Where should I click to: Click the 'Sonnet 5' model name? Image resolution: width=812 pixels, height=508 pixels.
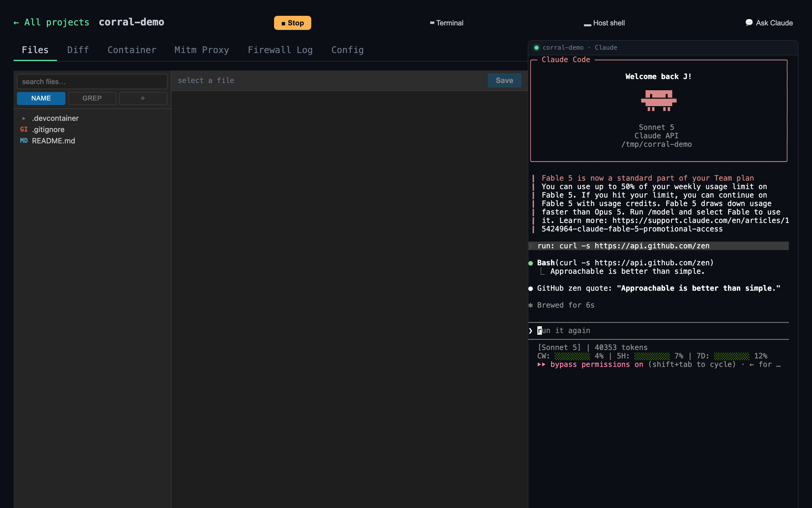(656, 127)
